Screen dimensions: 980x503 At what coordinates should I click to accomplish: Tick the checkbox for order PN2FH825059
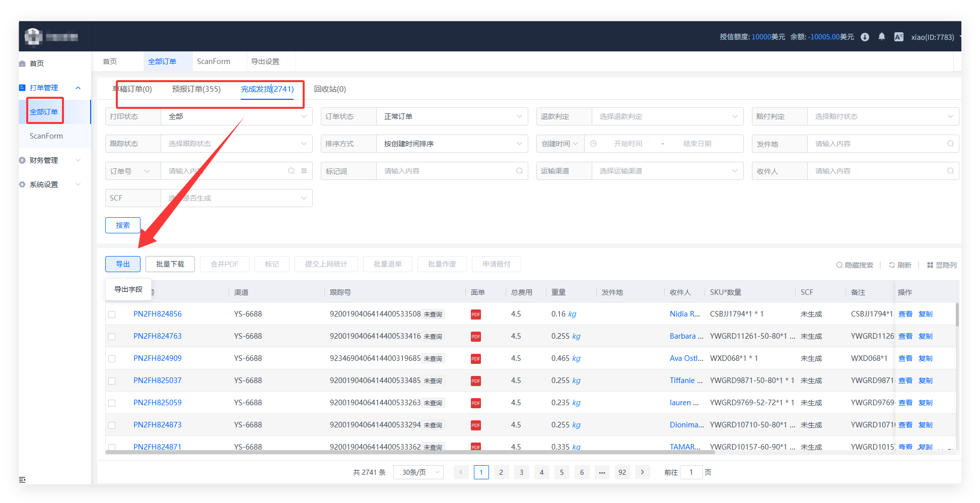[x=112, y=403]
